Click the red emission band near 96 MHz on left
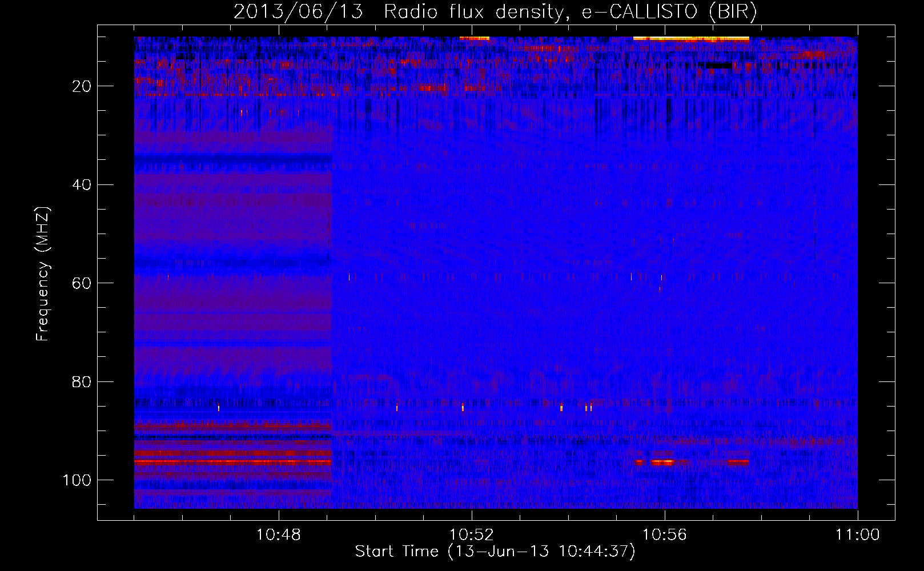The width and height of the screenshot is (924, 571). tap(233, 461)
